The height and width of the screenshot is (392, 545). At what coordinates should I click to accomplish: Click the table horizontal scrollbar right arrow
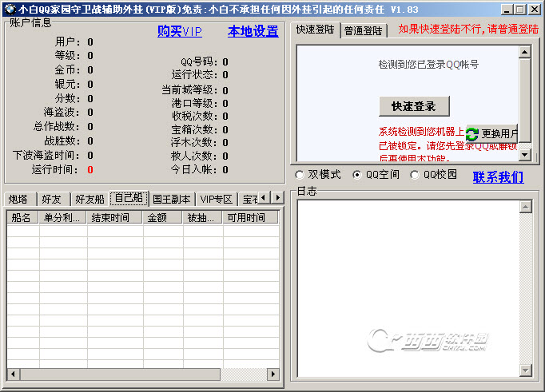(272, 374)
